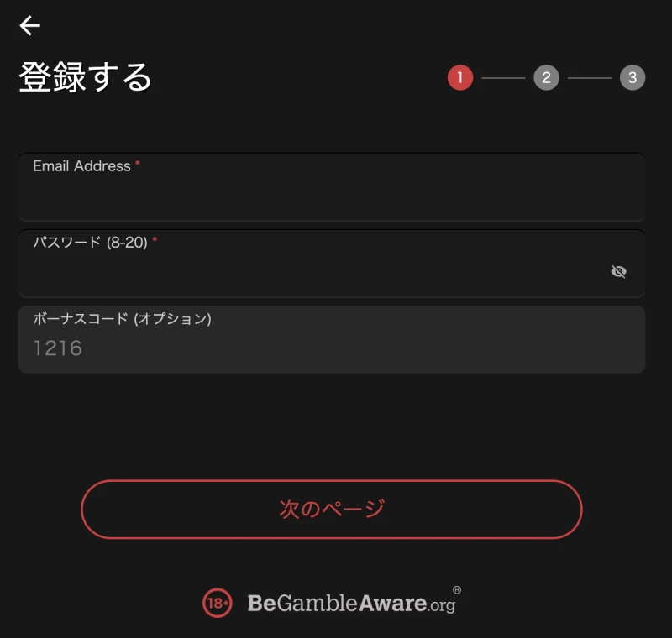Screen dimensions: 672x638
Task: Focus the Email Address input field
Action: coord(332,187)
